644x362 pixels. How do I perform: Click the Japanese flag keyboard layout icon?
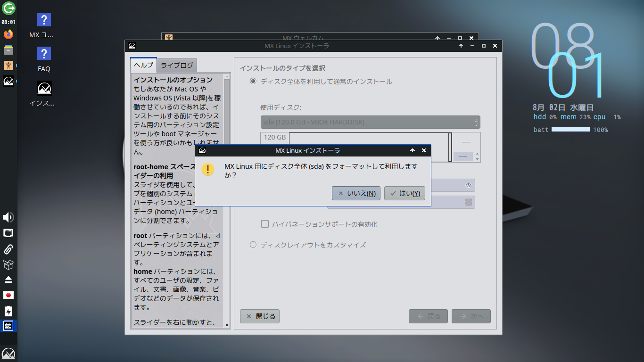pyautogui.click(x=8, y=295)
